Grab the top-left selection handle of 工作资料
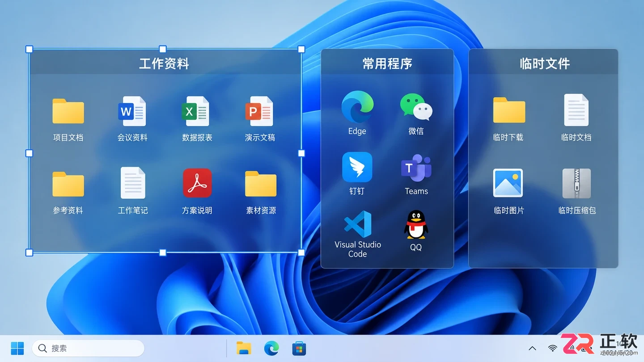 pyautogui.click(x=29, y=49)
